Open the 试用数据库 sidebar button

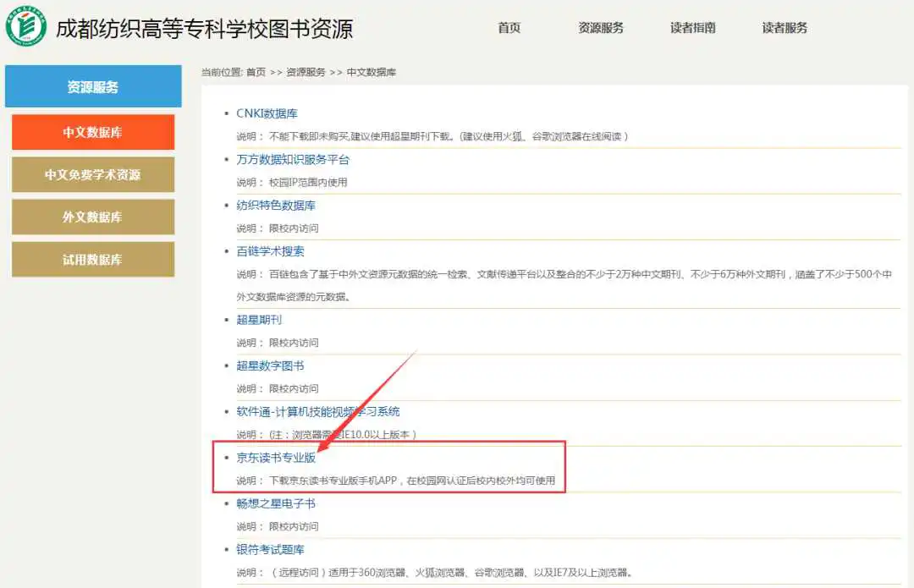tap(93, 260)
